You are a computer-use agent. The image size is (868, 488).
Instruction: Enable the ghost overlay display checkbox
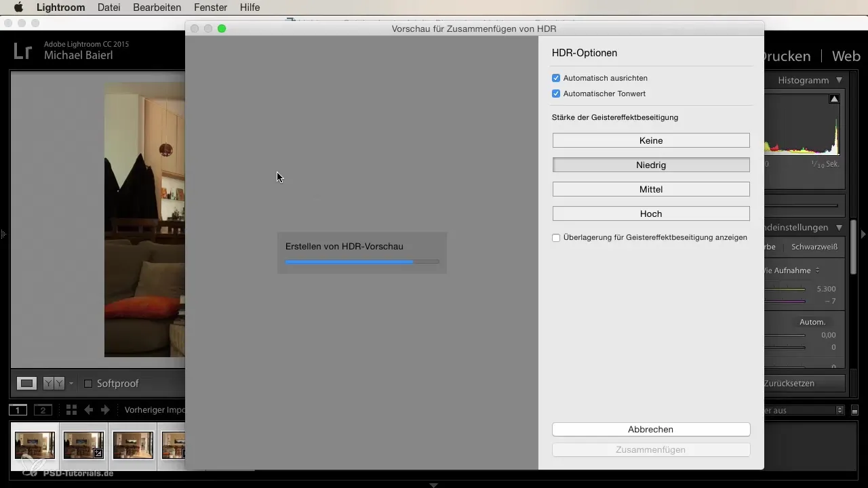(x=556, y=238)
